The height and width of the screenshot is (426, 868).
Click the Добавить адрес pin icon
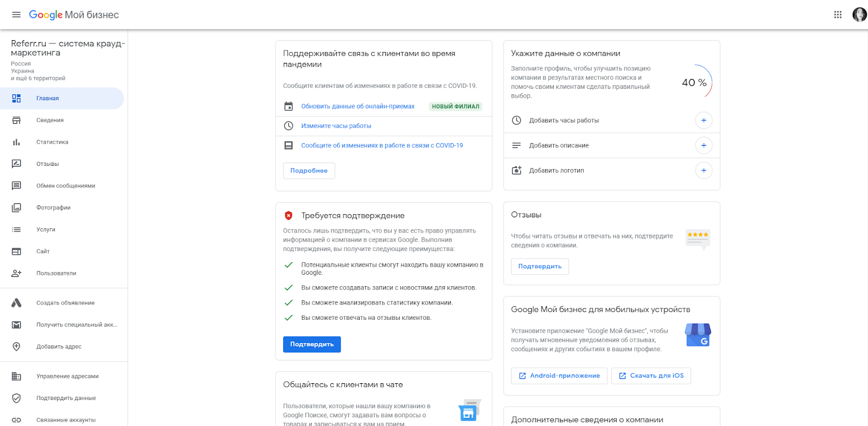(16, 347)
